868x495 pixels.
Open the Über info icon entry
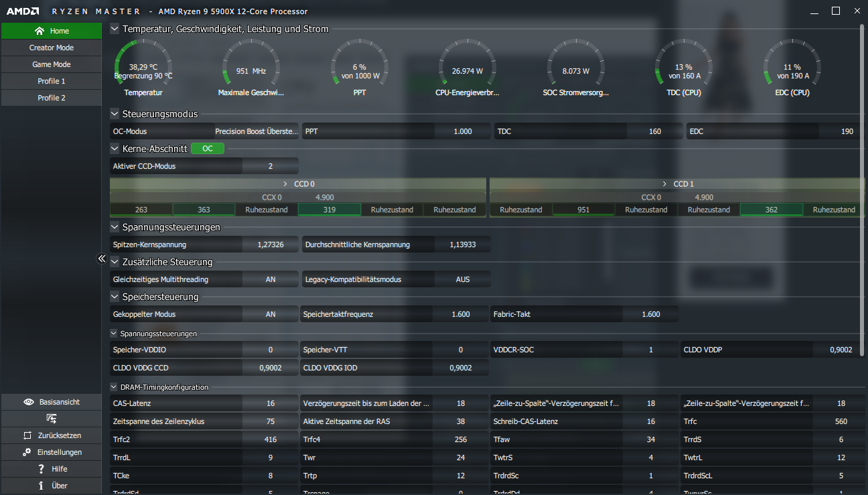tap(51, 486)
